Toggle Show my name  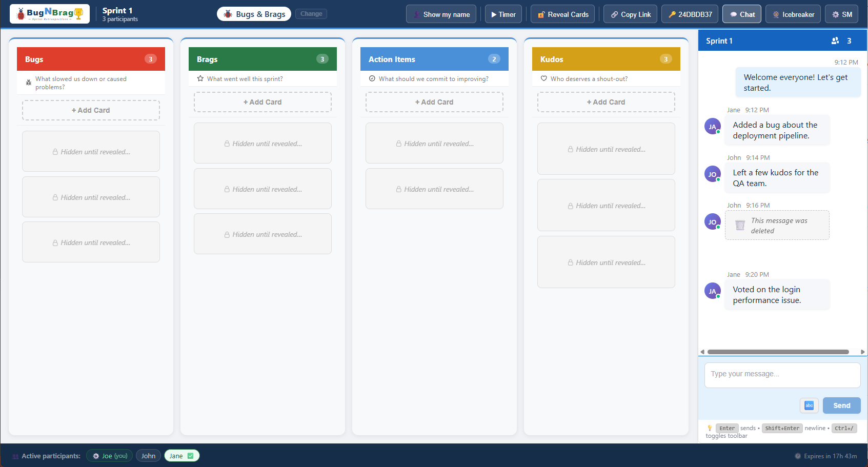coord(441,14)
